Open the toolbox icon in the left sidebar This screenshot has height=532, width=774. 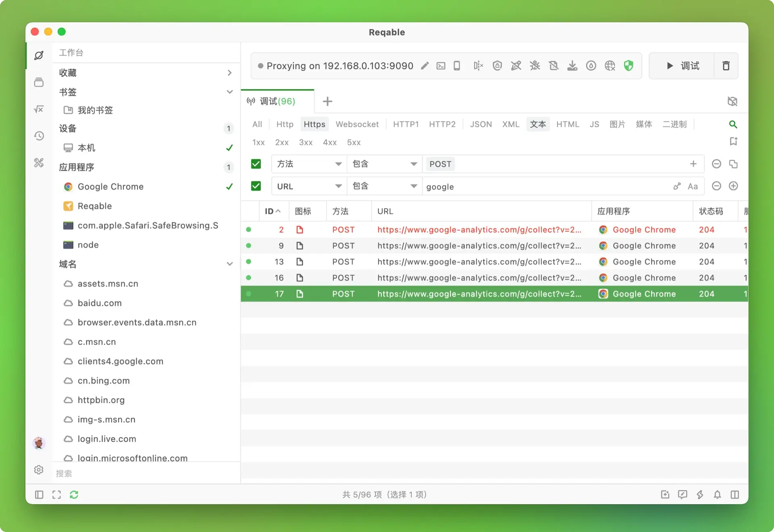tap(39, 163)
